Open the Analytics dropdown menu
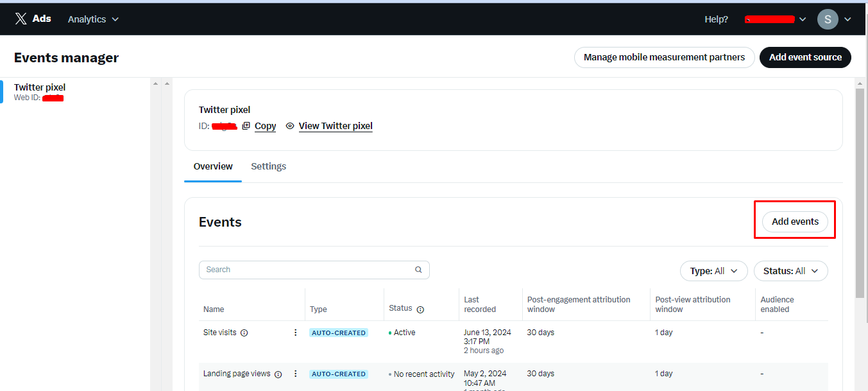The height and width of the screenshot is (391, 868). click(93, 19)
